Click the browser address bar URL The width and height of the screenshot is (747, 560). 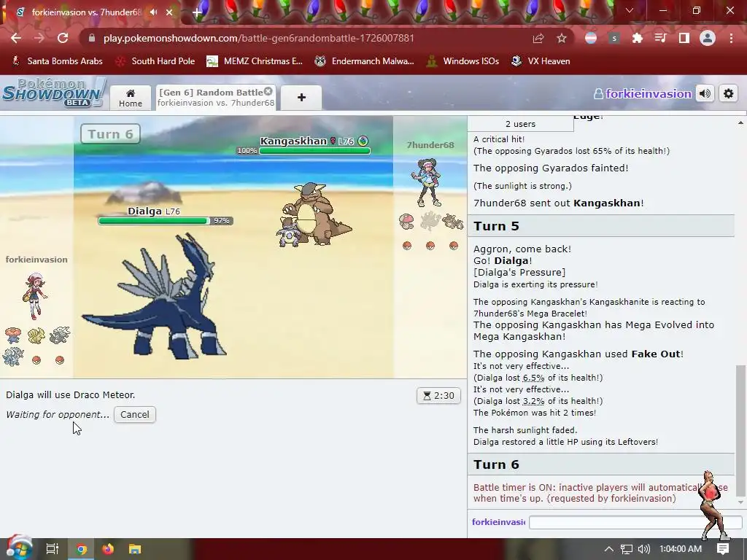point(259,38)
